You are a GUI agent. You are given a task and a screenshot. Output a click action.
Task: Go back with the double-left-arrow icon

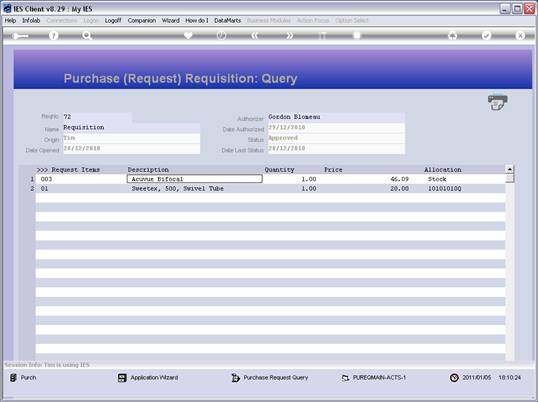point(255,36)
